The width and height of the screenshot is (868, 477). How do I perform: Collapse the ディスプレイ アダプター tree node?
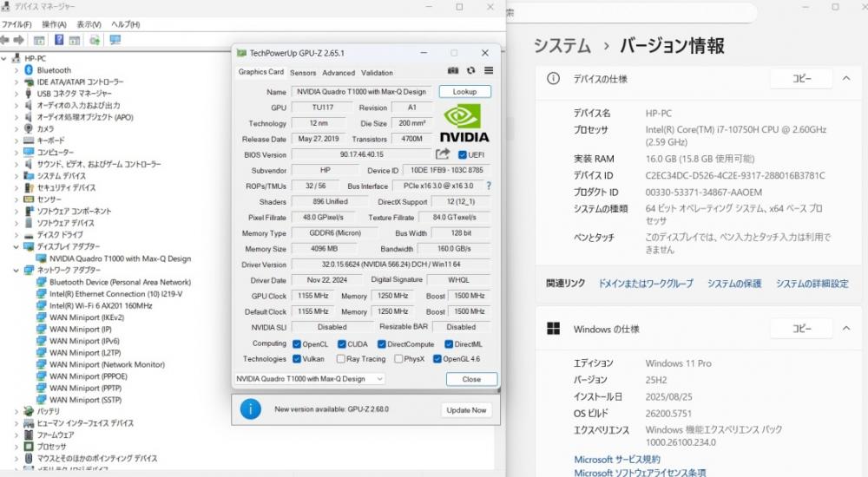16,247
